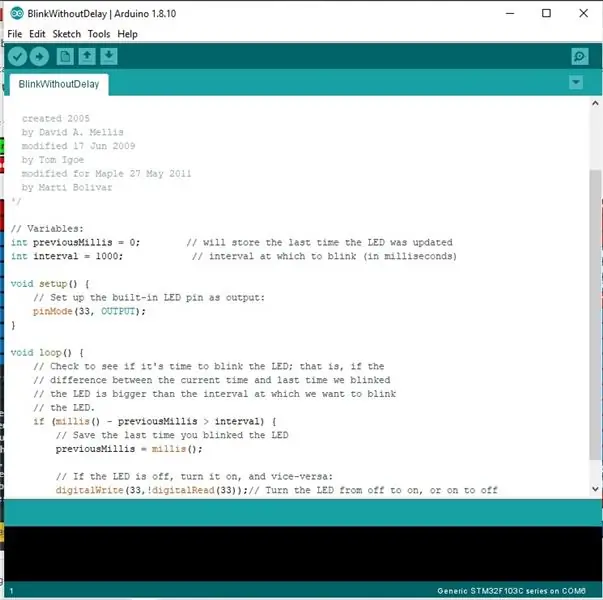Click '// interval at which to blink' comment
Viewport: 603px width, 600px height.
pyautogui.click(x=325, y=256)
